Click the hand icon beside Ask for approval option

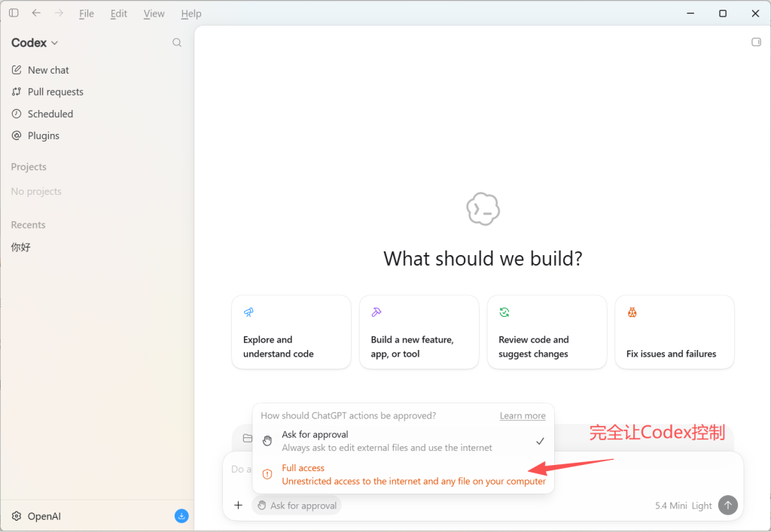tap(267, 441)
